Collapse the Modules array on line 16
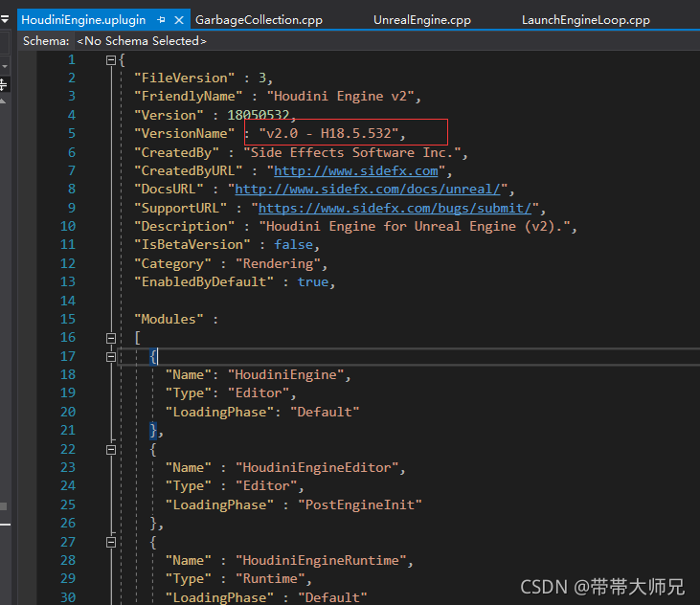The height and width of the screenshot is (605, 700). click(x=111, y=338)
